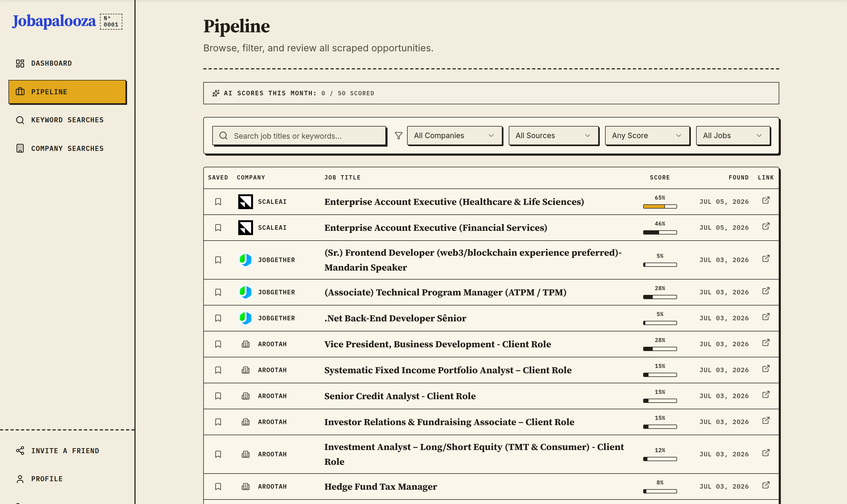Click the 12% score bar
This screenshot has width=847, height=504.
coord(660,459)
